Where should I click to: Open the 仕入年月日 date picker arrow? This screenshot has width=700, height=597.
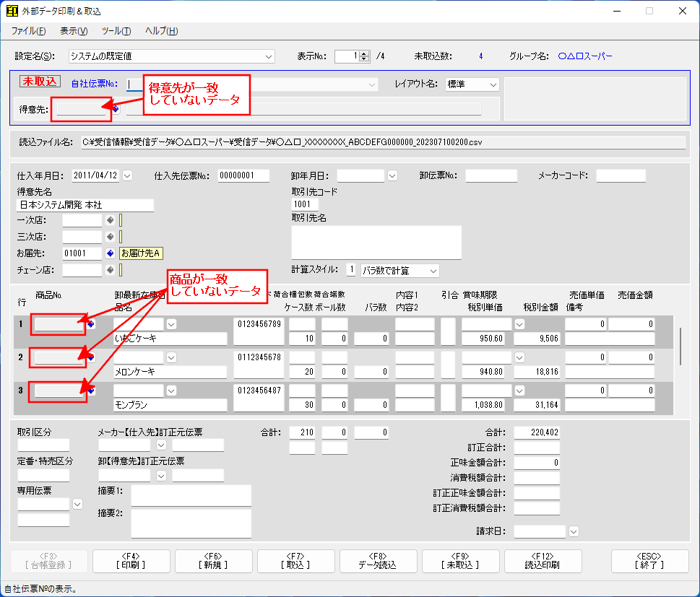[128, 176]
